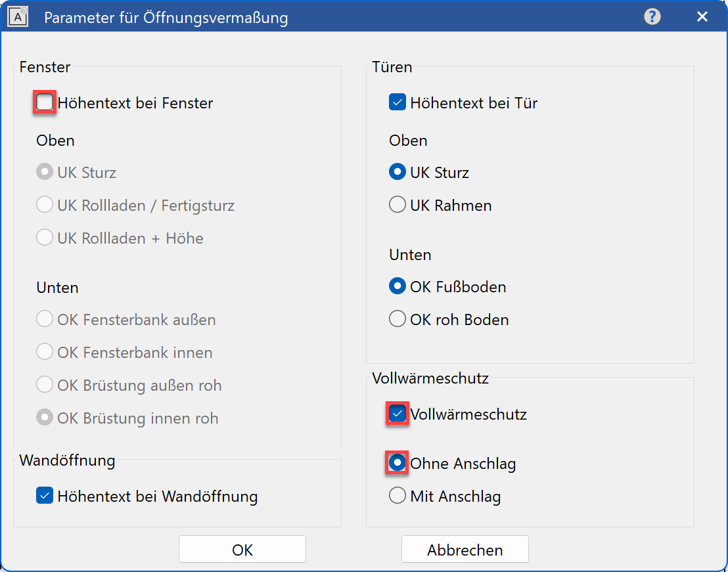Close the Parameter für Öffnungsvermaßung dialog
The height and width of the screenshot is (572, 728).
pyautogui.click(x=702, y=17)
